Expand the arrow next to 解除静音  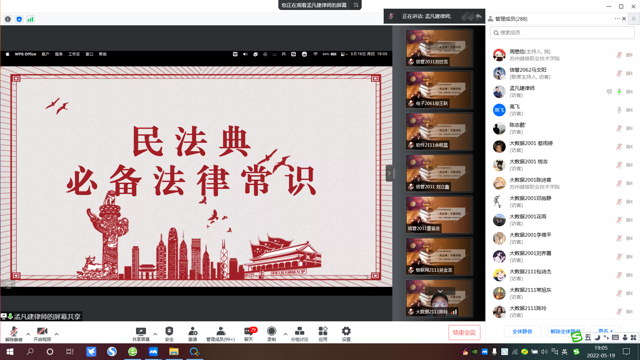pyautogui.click(x=28, y=334)
